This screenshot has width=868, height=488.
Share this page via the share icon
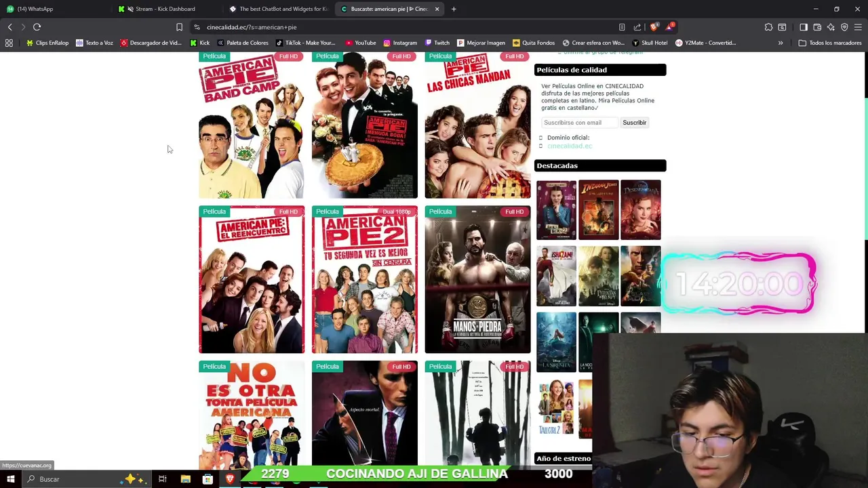coord(637,27)
